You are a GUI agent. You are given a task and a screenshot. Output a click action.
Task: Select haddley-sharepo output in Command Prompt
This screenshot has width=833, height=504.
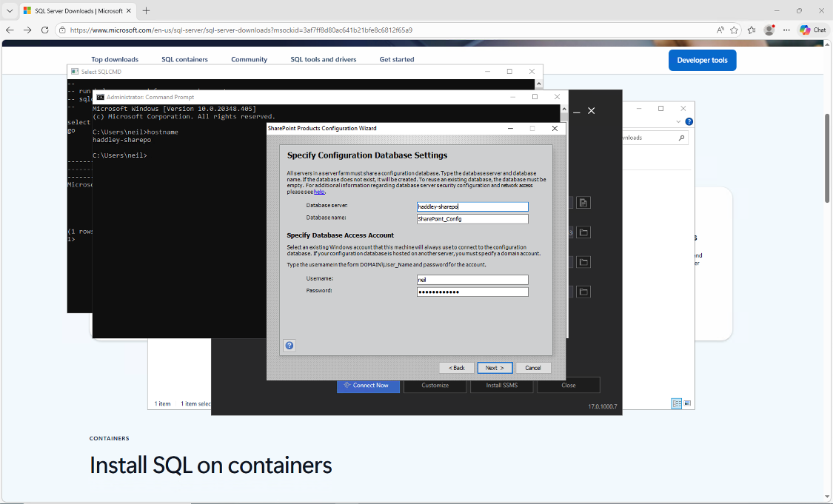tap(121, 140)
